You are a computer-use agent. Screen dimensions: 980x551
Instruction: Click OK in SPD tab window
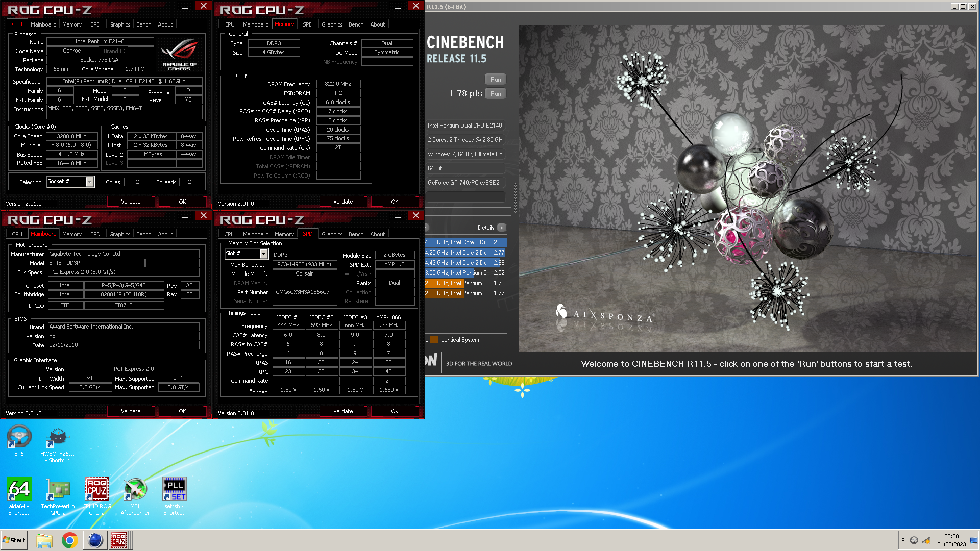pyautogui.click(x=395, y=411)
